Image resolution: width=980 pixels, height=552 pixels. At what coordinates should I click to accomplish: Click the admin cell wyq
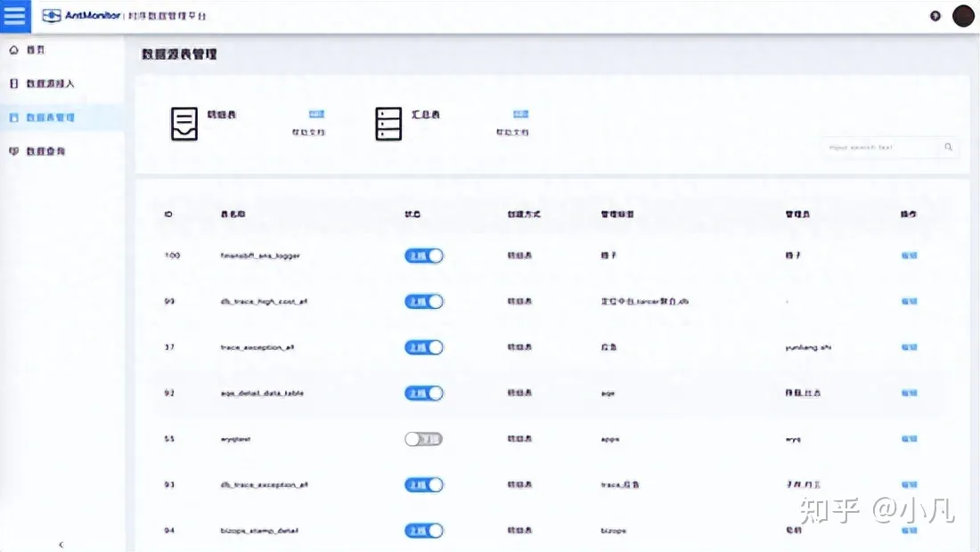(793, 440)
